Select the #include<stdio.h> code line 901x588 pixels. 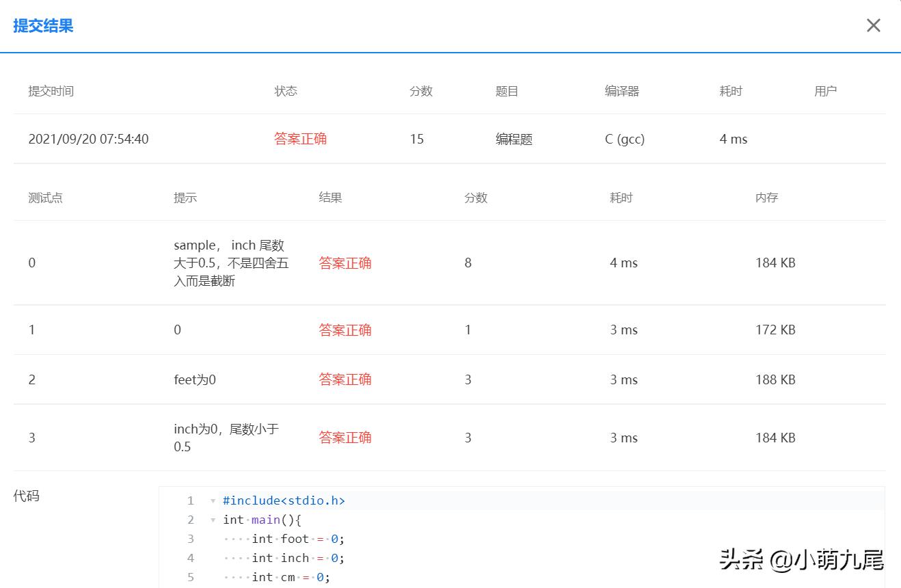pos(283,500)
